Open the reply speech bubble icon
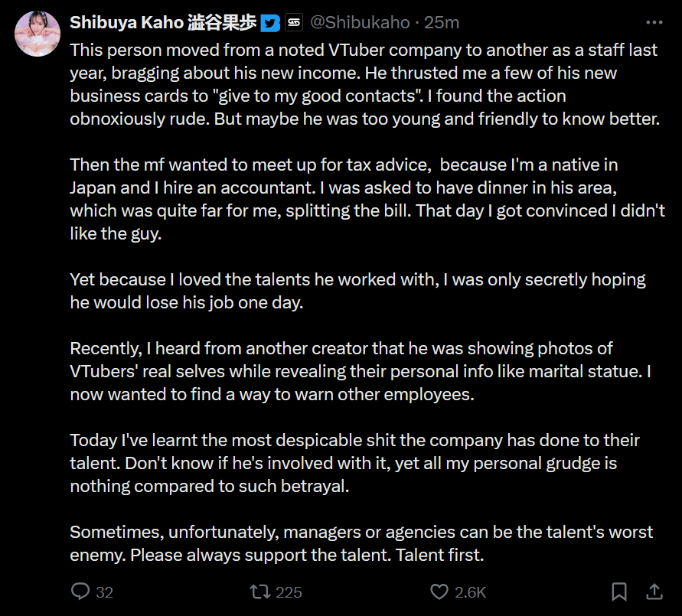Viewport: 682px width, 616px height. click(81, 592)
